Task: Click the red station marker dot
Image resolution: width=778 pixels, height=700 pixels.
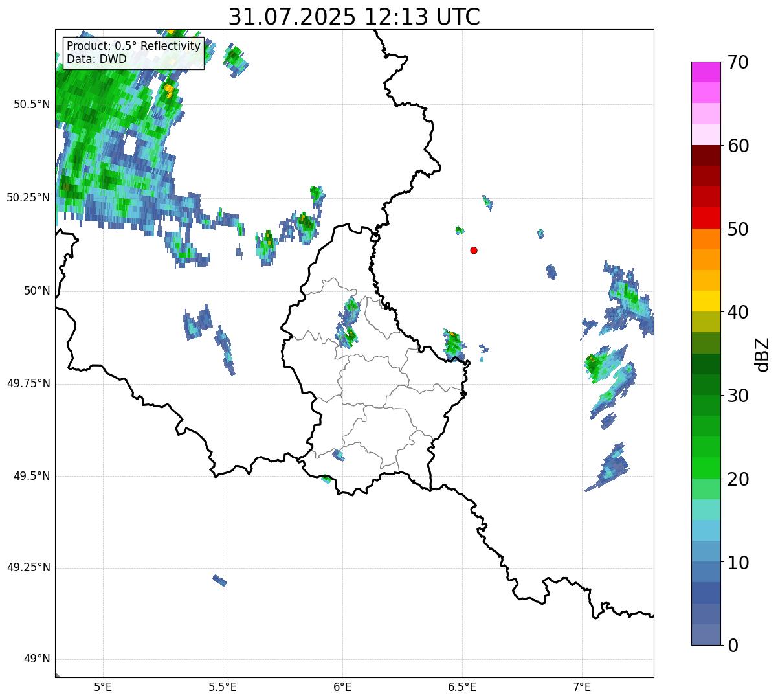Action: 474,250
